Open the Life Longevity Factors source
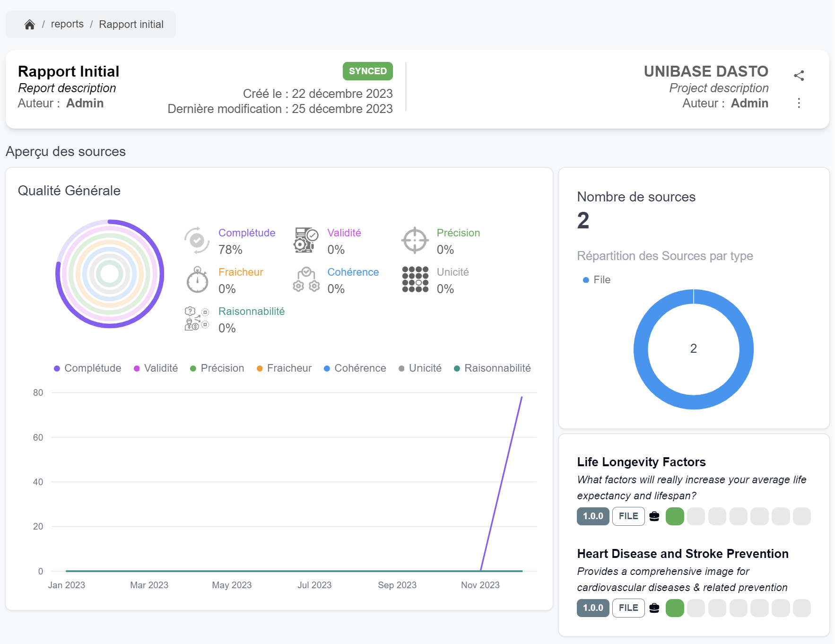This screenshot has height=644, width=835. tap(641, 462)
